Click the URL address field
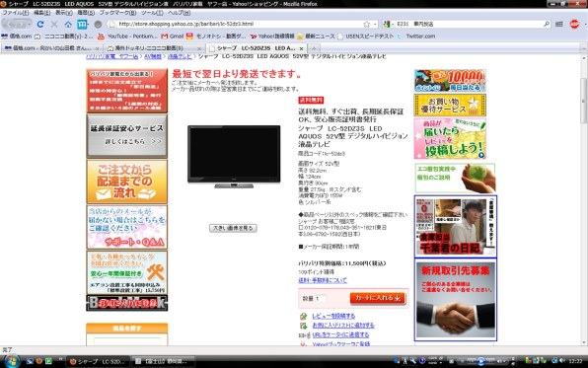Screen dimensions: 588x368 pyautogui.click(x=240, y=24)
